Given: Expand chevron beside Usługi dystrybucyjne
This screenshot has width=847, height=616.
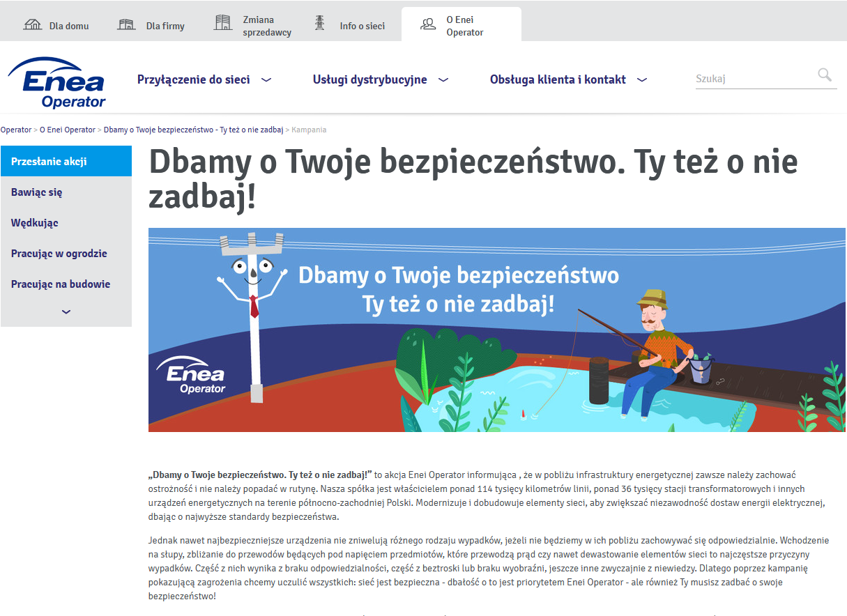Looking at the screenshot, I should (443, 80).
